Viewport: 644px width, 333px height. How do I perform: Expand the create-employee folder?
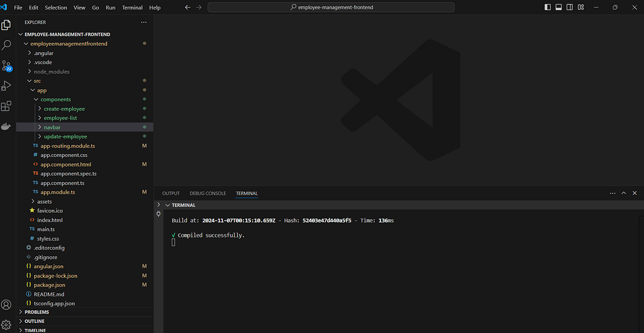click(85, 109)
